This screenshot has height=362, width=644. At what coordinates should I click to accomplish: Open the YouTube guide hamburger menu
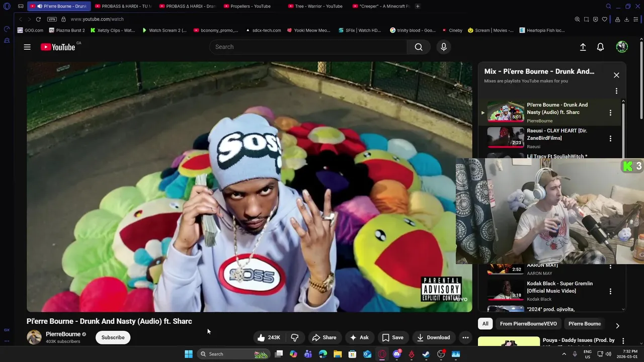click(27, 47)
